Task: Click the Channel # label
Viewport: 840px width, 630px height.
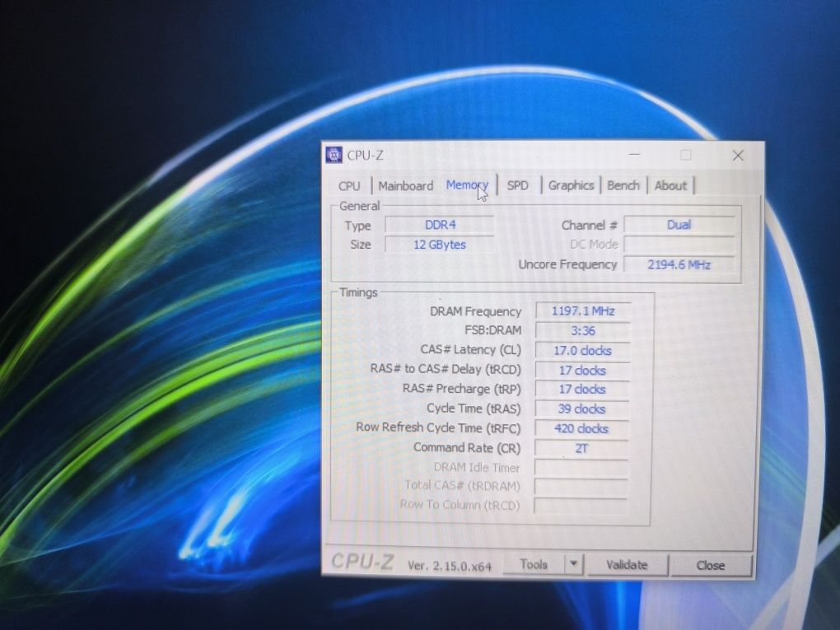Action: tap(590, 226)
